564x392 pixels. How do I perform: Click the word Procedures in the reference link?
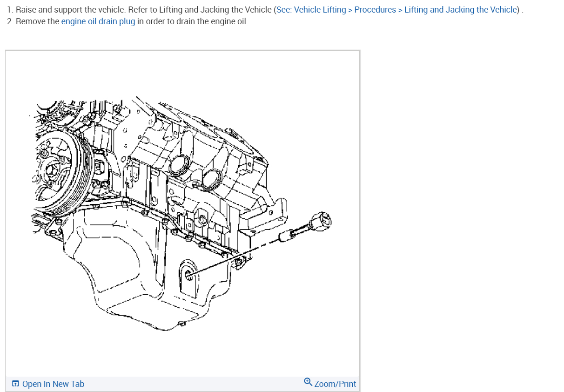tap(375, 10)
